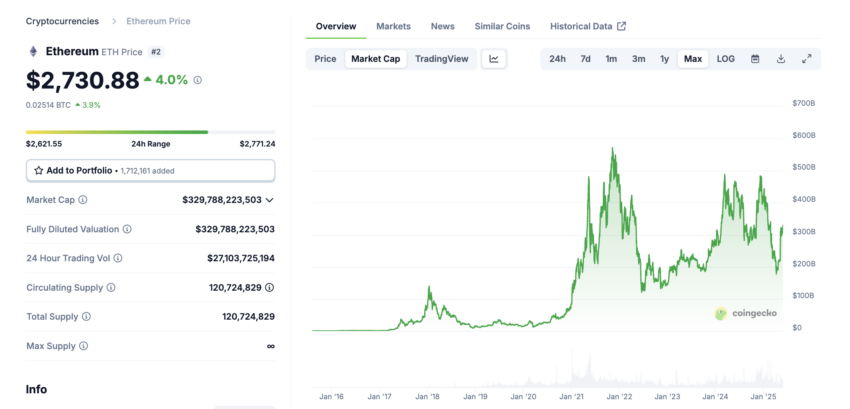The image size is (850, 409).
Task: Switch chart to Price view
Action: 325,59
